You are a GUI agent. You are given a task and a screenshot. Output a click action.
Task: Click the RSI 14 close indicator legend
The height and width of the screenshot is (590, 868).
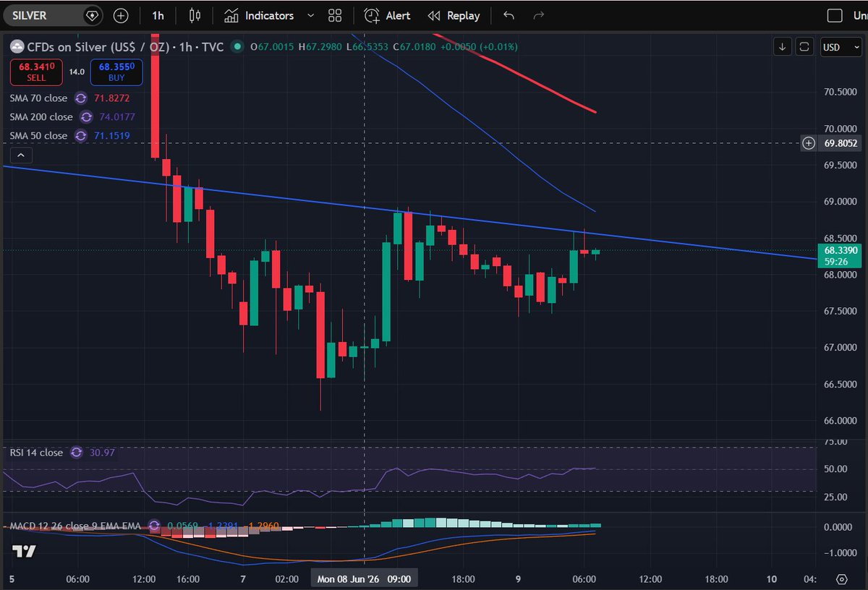coord(36,453)
